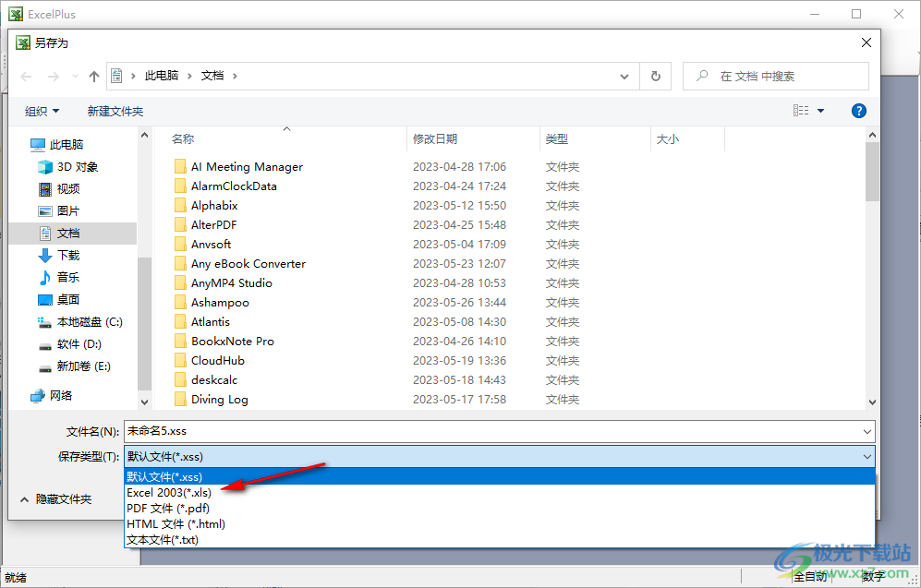Sort by 名称 column header
The image size is (921, 588).
(183, 139)
